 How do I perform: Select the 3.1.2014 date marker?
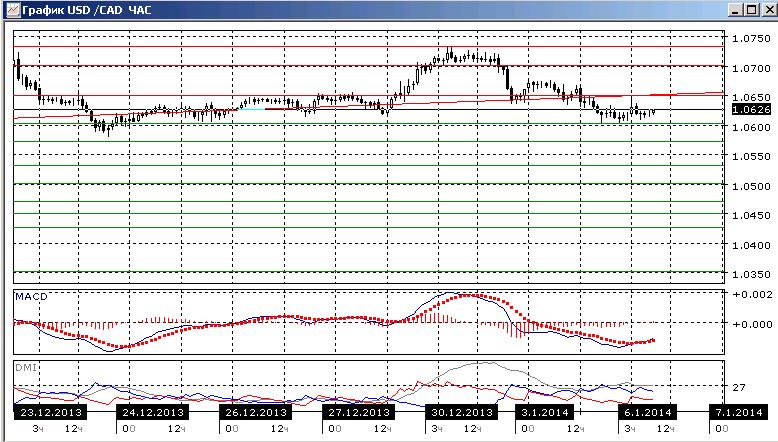tap(545, 412)
